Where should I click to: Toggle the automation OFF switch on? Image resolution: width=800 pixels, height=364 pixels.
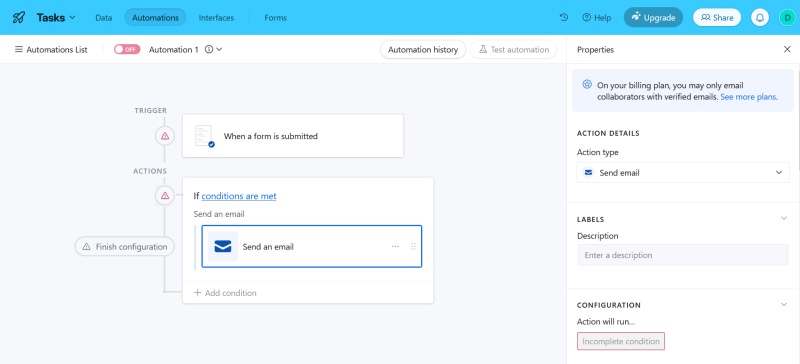point(127,50)
